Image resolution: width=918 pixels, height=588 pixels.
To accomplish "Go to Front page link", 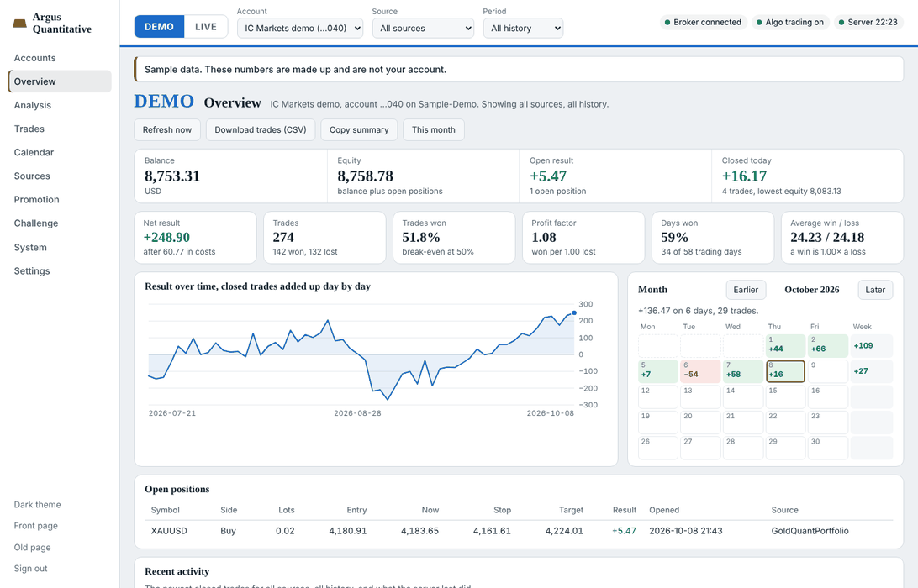I will coord(35,525).
